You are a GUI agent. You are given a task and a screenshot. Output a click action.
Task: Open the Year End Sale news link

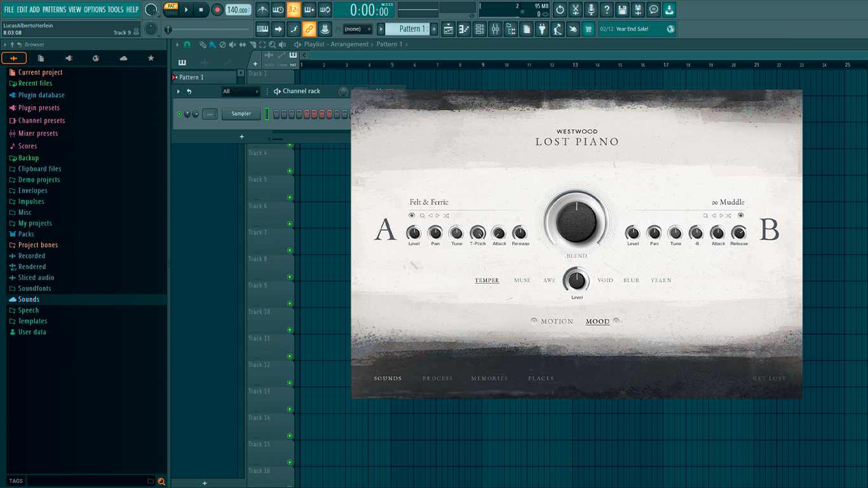click(x=637, y=29)
